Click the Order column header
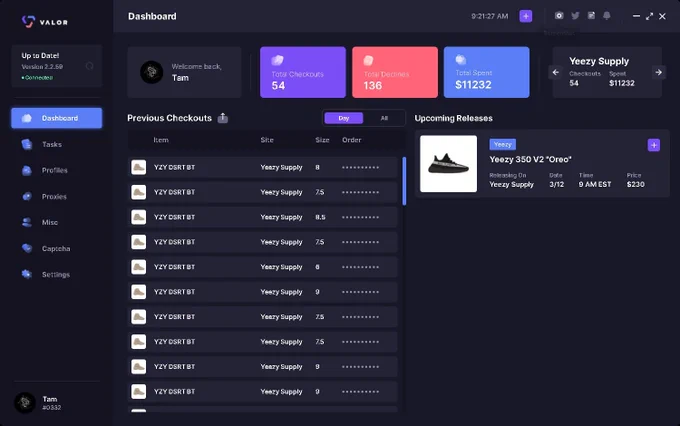The image size is (680, 426). (352, 140)
